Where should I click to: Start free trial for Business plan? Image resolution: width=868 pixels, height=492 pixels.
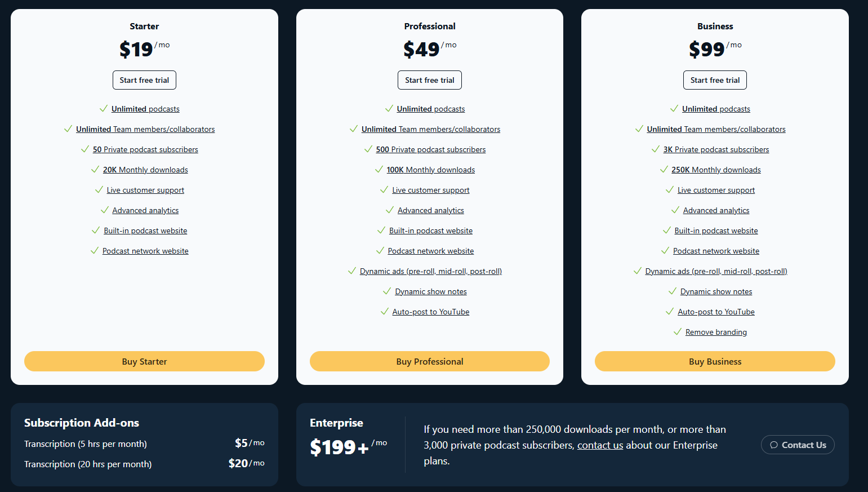[x=715, y=80]
